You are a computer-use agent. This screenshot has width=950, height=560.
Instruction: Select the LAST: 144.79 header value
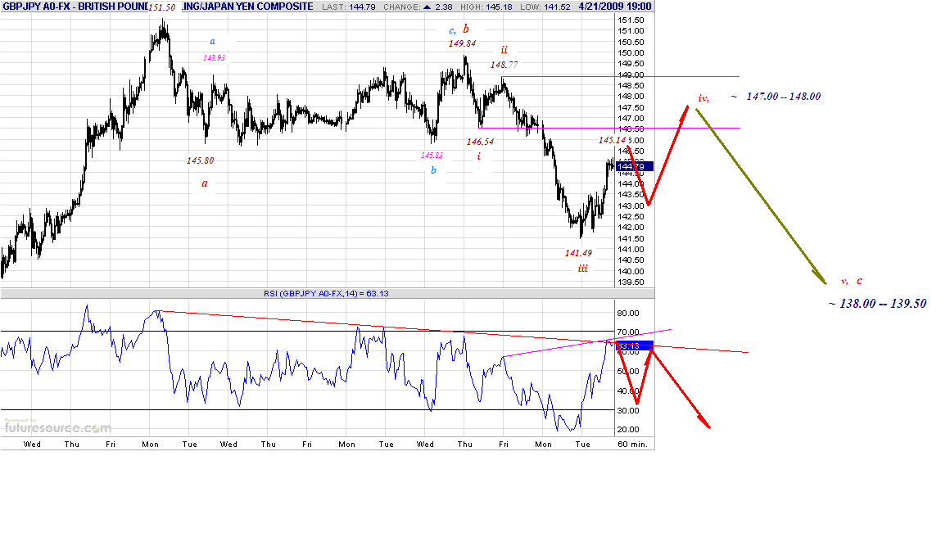coord(348,7)
